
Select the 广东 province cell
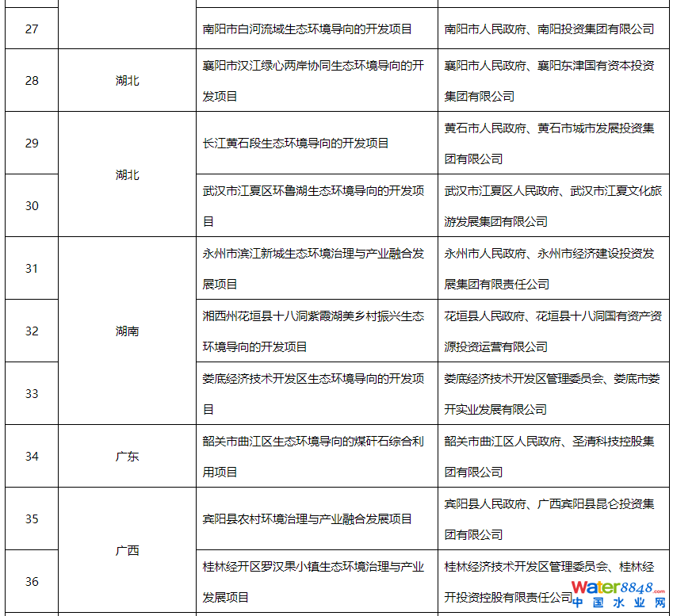coord(127,456)
